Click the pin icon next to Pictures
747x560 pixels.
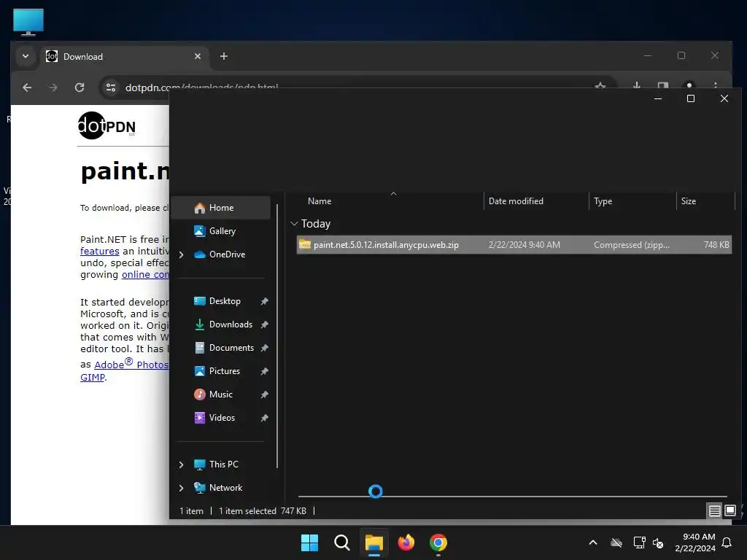tap(264, 371)
